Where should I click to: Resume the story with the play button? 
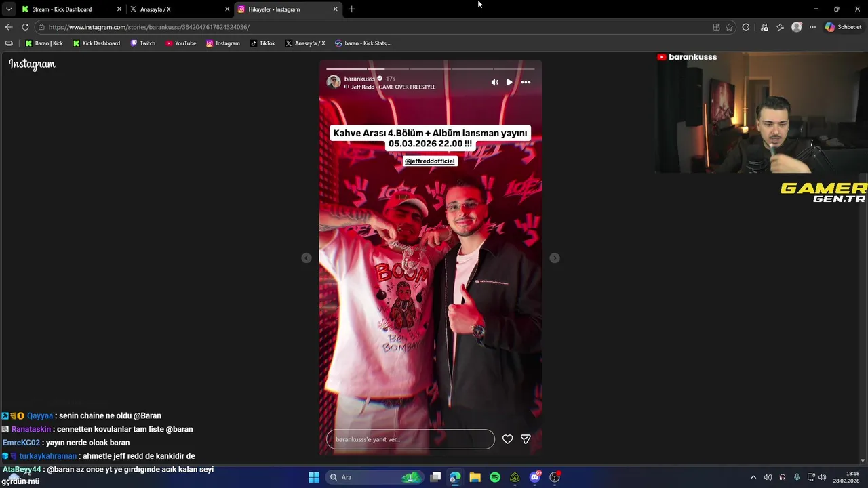coord(509,82)
